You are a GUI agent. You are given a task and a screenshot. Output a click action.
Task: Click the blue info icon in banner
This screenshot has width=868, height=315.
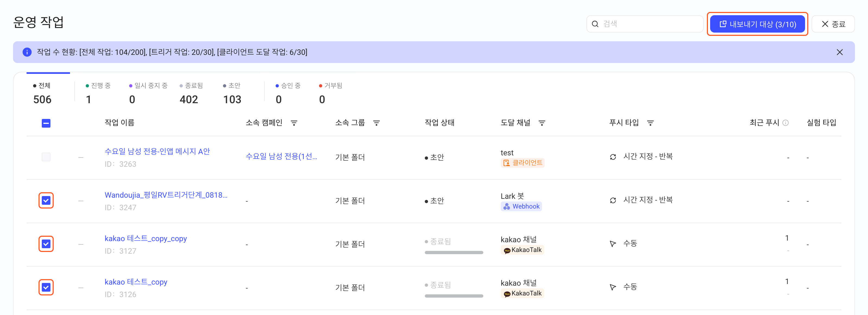pyautogui.click(x=27, y=52)
